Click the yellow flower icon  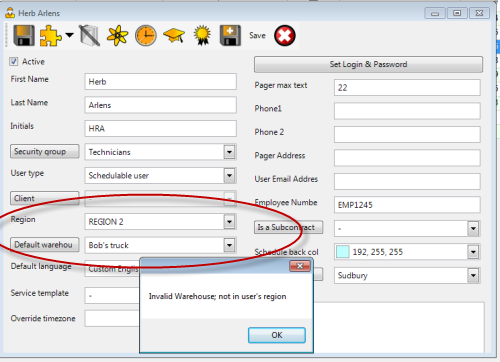tap(117, 35)
